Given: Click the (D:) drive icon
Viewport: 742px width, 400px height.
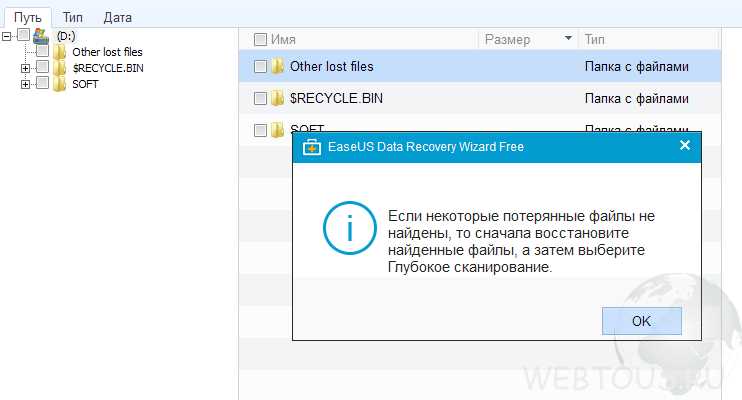Looking at the screenshot, I should [41, 36].
